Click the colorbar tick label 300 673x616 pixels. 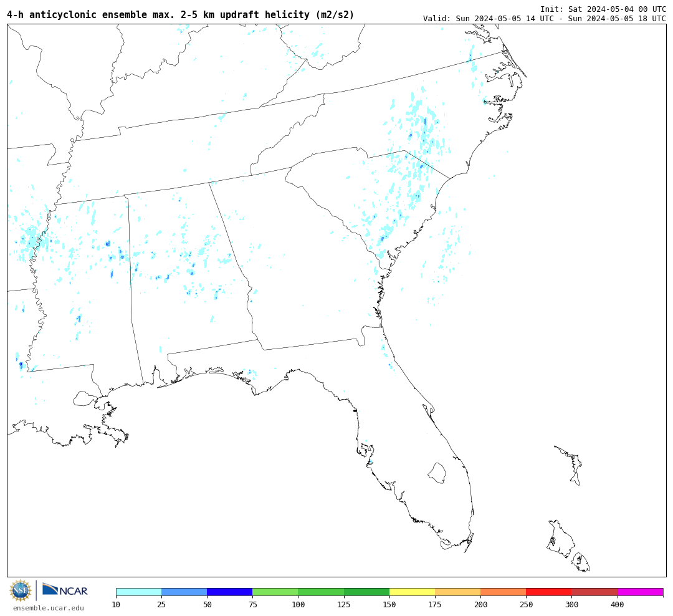click(x=571, y=604)
